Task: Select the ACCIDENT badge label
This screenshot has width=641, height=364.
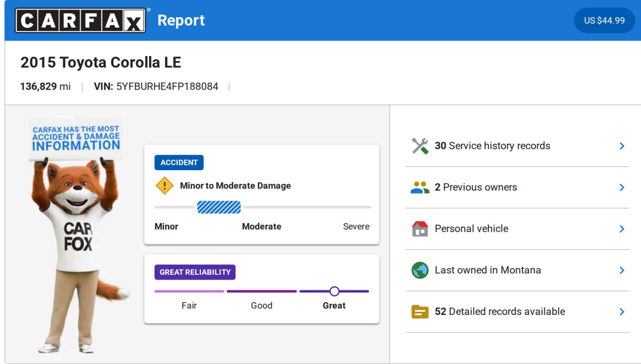Action: (x=179, y=163)
